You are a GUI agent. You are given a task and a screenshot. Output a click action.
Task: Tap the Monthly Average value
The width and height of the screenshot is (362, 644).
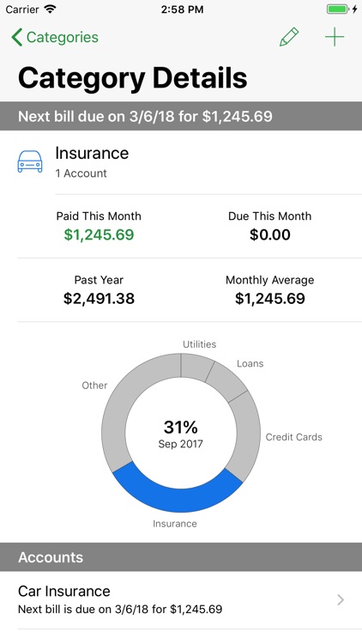(x=270, y=299)
